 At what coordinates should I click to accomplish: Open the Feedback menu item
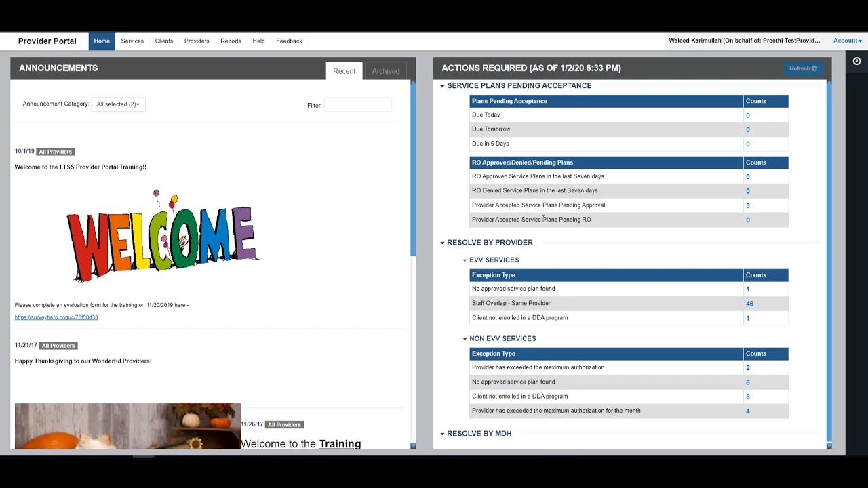point(289,41)
